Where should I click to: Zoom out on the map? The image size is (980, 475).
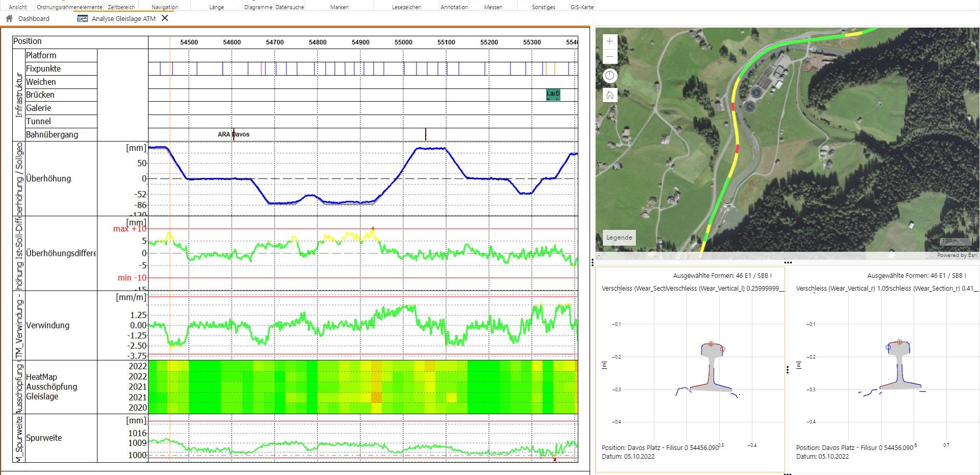tap(610, 56)
